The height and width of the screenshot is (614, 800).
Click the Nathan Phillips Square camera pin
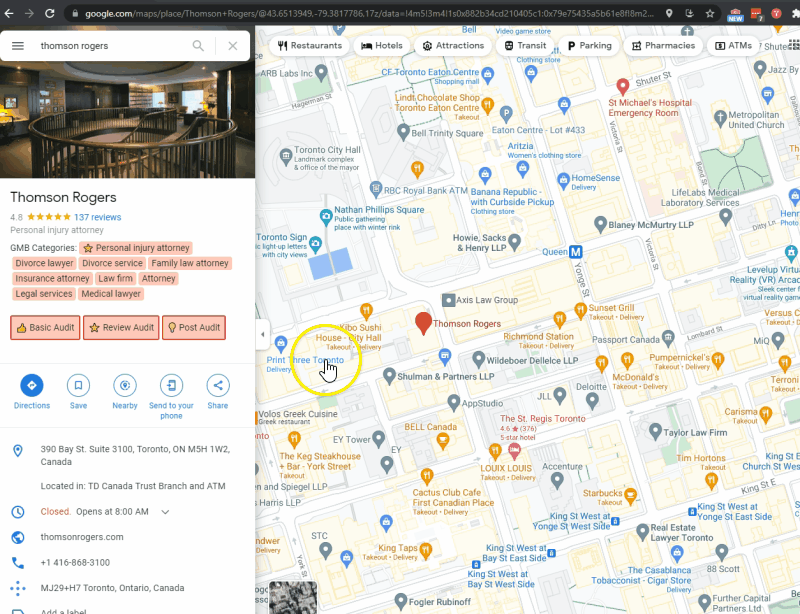tap(326, 217)
